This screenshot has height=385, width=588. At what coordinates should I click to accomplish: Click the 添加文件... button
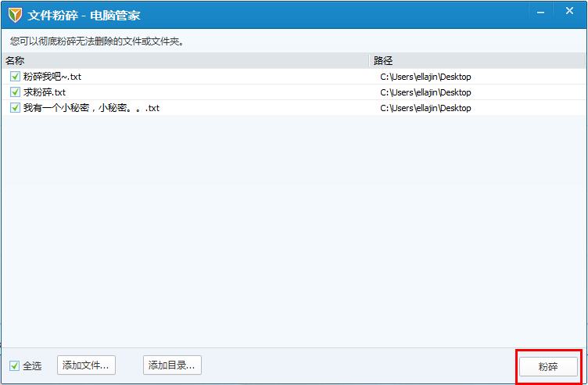(86, 365)
